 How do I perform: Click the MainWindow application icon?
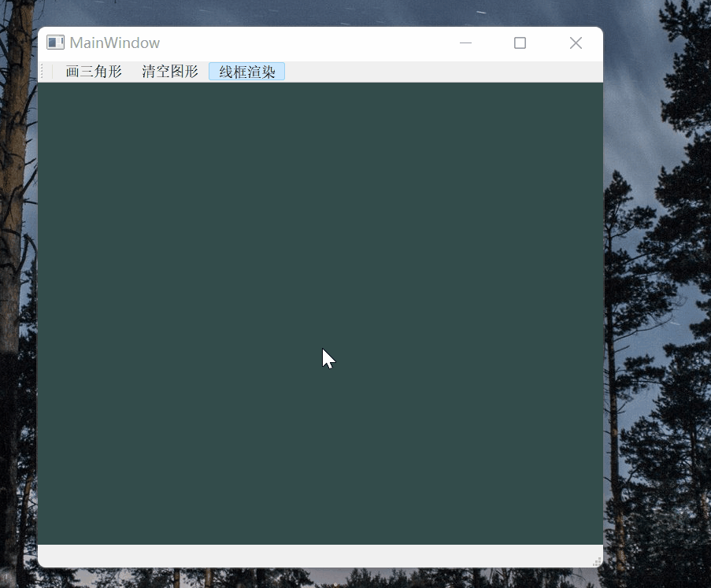[x=55, y=43]
